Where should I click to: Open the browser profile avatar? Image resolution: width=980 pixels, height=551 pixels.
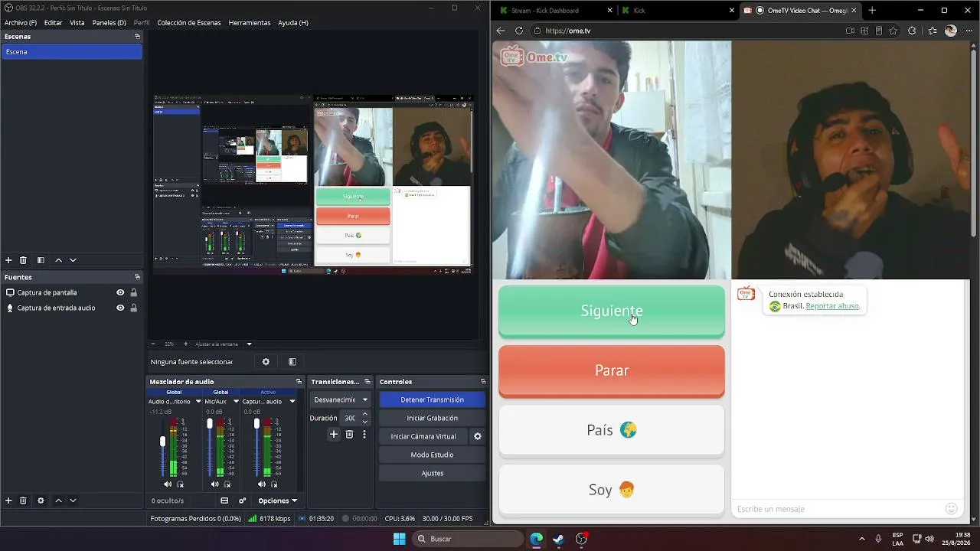[951, 31]
